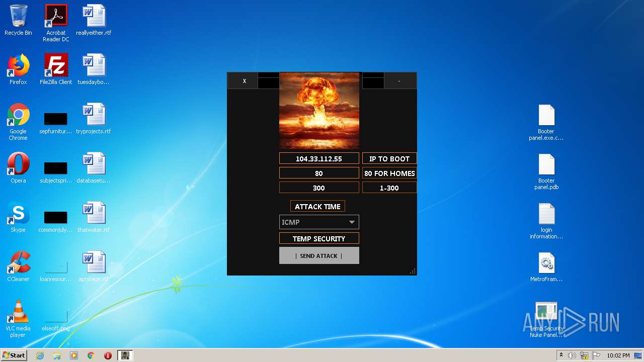Select the Booter panel.pdb file
644x362 pixels.
[546, 172]
